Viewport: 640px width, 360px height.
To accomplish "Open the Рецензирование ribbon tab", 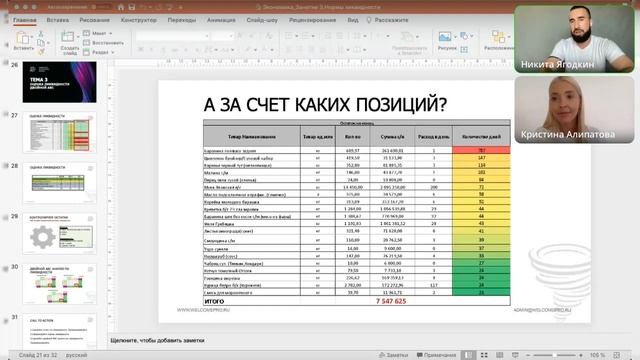I will pyautogui.click(x=313, y=20).
